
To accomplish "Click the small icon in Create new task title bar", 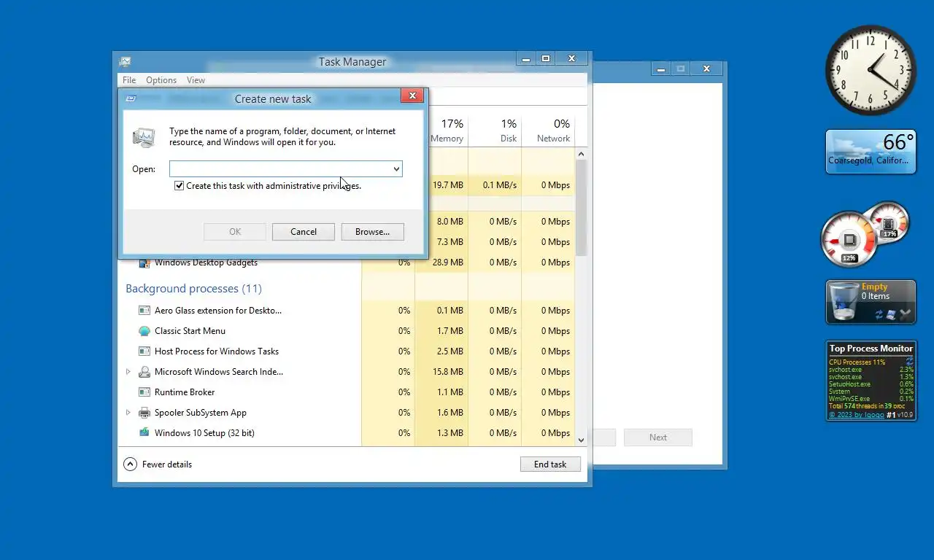I will point(131,98).
